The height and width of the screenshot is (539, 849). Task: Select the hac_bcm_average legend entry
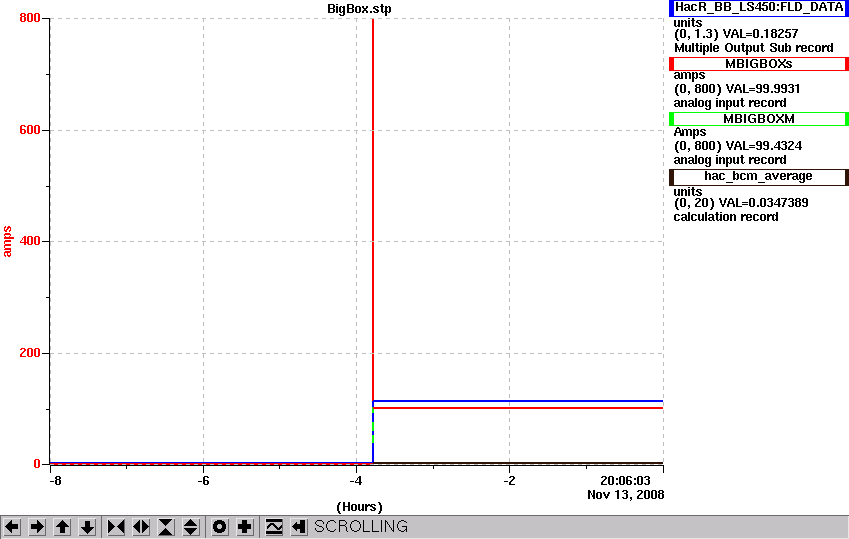point(759,177)
